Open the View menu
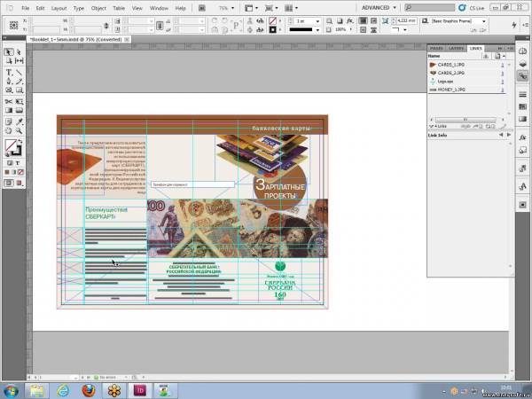The width and height of the screenshot is (532, 399). tap(137, 8)
